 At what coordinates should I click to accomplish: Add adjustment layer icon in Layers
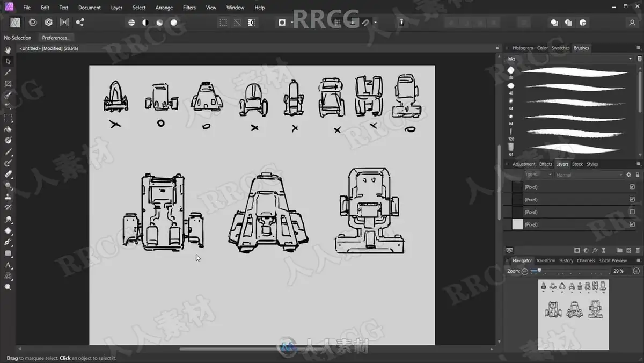coord(586,250)
